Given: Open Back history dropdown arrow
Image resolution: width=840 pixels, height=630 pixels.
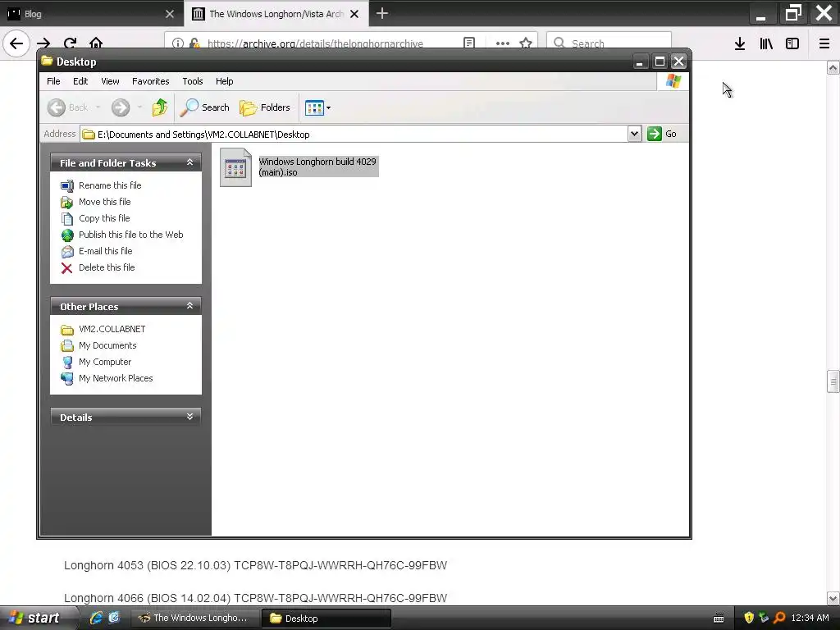Looking at the screenshot, I should click(x=98, y=107).
